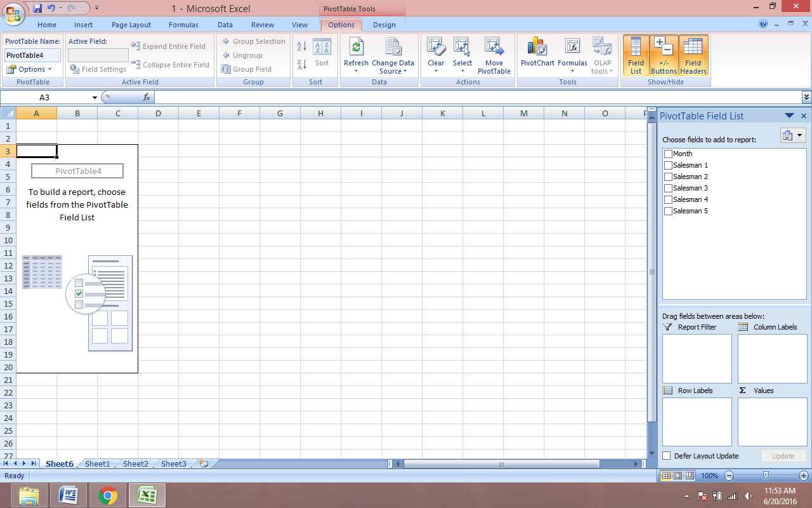The image size is (812, 508).
Task: Undo the last action
Action: 51,8
